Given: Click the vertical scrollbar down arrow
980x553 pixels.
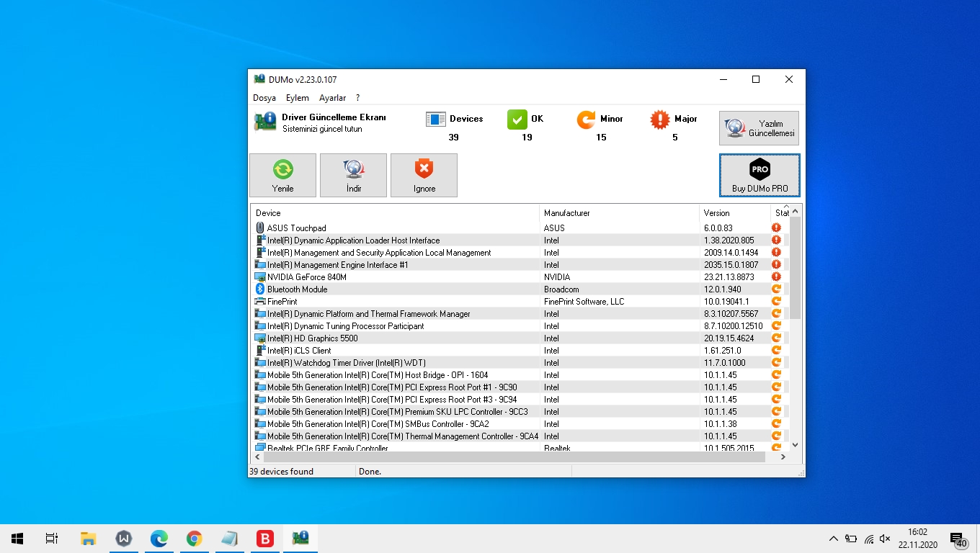Looking at the screenshot, I should pyautogui.click(x=796, y=445).
